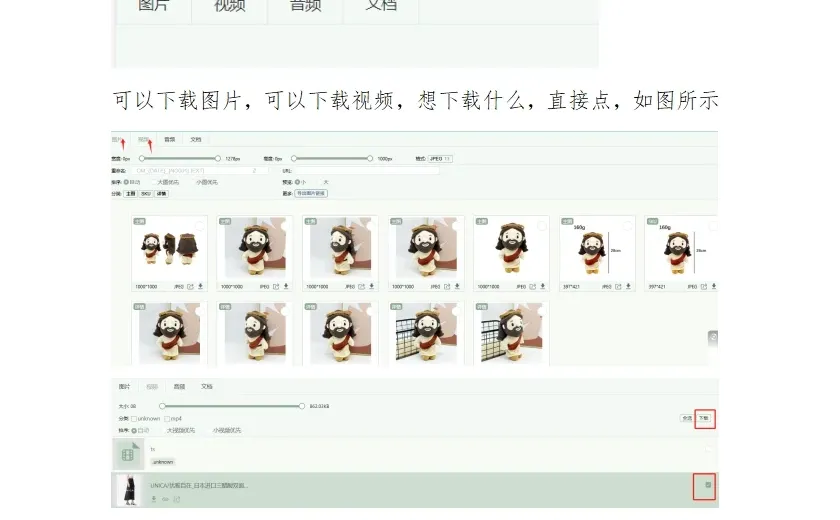Uncheck the UNICA video row checkbox
The height and width of the screenshot is (520, 840).
[x=708, y=485]
